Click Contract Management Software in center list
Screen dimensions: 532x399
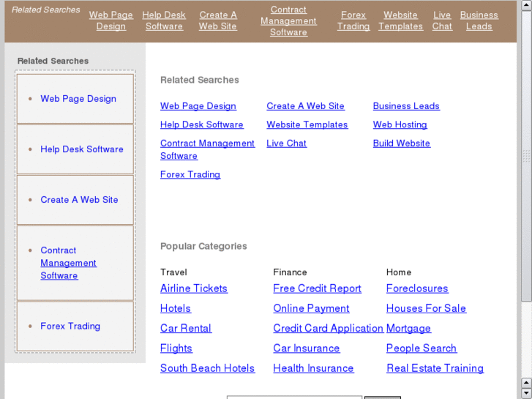[x=208, y=150]
